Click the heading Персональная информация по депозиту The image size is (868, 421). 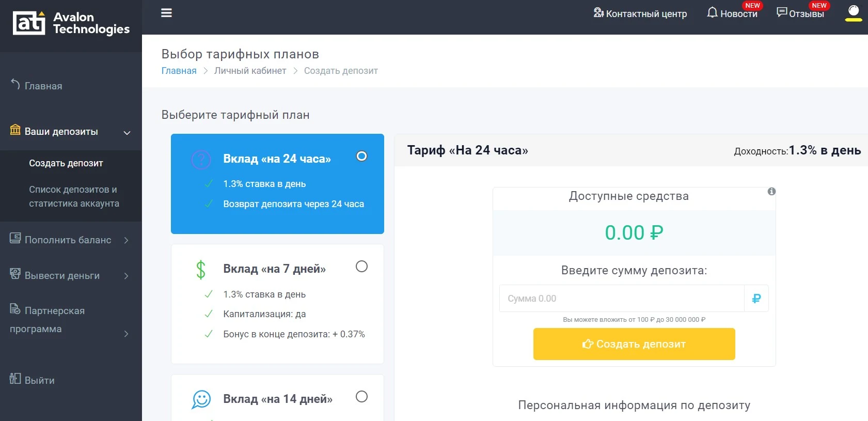(x=634, y=406)
